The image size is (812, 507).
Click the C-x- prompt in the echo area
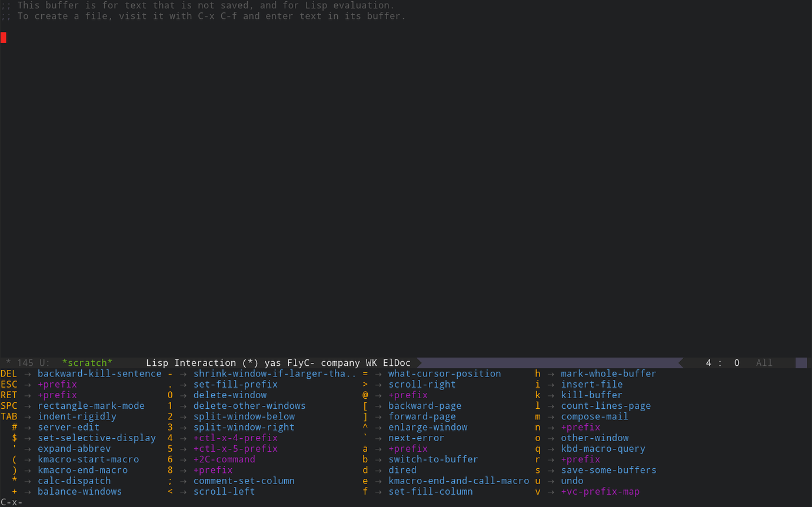[x=12, y=502]
